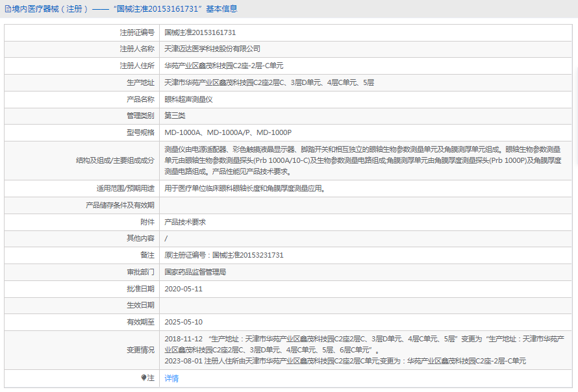Select the 生产地址 label
Image resolution: width=578 pixels, height=392 pixels.
[140, 82]
